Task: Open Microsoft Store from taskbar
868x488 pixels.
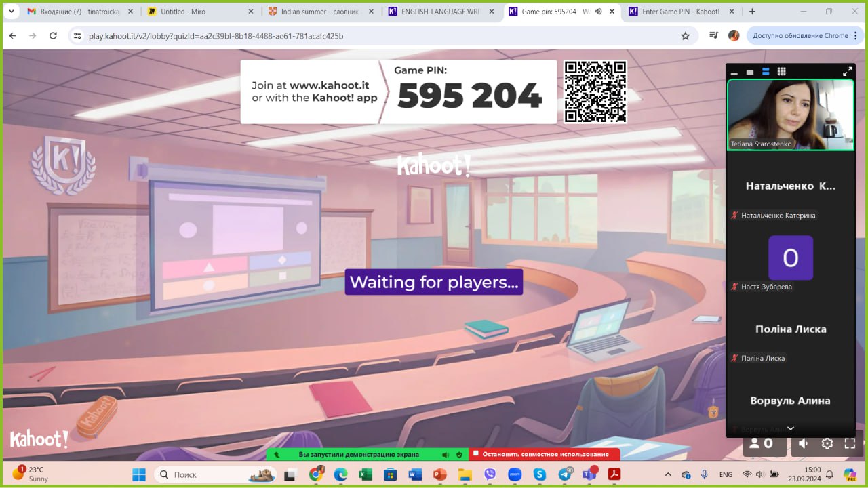Action: (x=390, y=474)
